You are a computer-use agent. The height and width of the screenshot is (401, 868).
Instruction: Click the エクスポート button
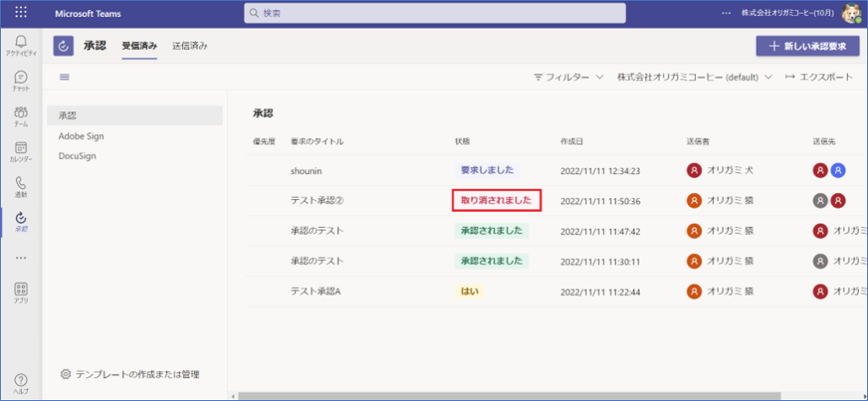[x=819, y=77]
